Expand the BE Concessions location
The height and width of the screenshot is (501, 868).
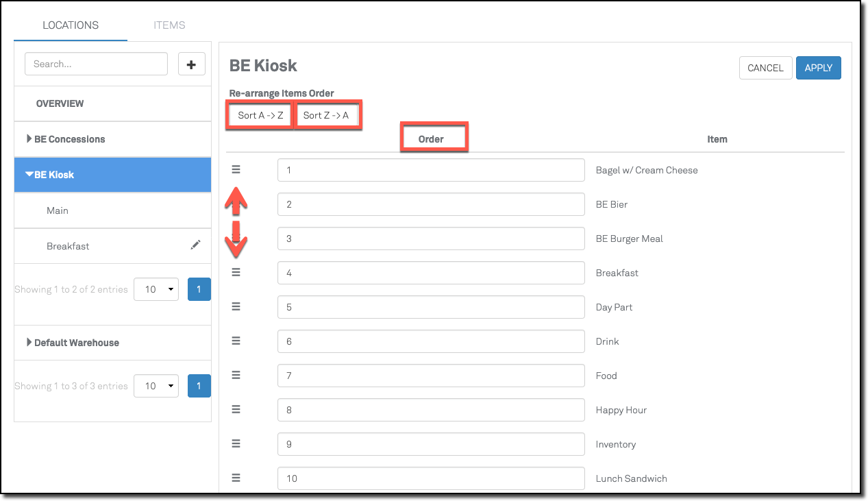pos(29,139)
